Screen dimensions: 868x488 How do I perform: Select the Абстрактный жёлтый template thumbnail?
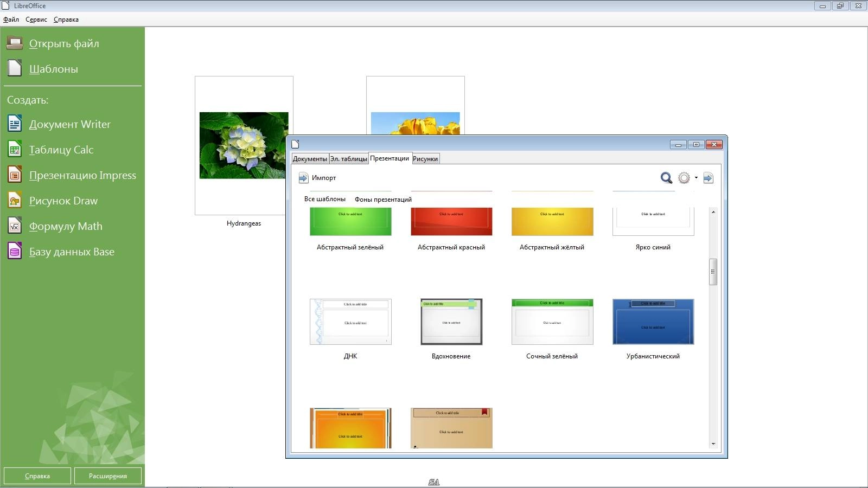(x=552, y=221)
